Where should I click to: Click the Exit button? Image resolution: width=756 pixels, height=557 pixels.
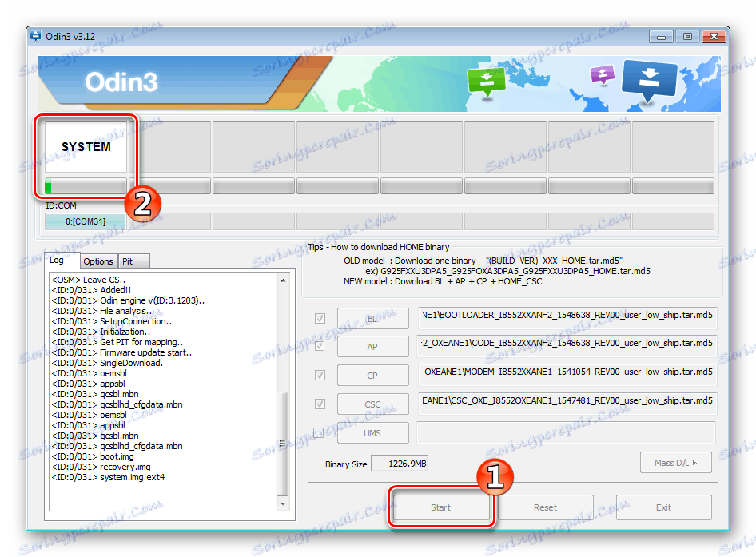point(663,507)
